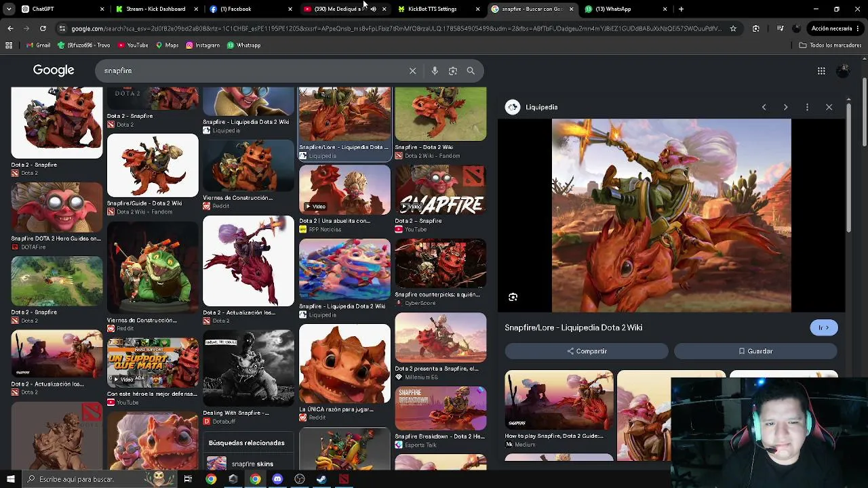This screenshot has width=868, height=488.
Task: Close the image preview panel
Action: click(x=829, y=107)
